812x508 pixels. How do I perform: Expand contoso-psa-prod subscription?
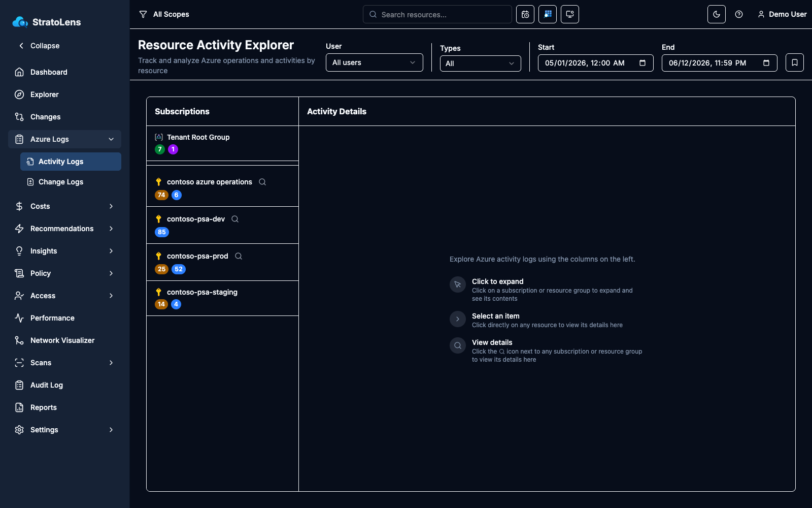point(222,262)
